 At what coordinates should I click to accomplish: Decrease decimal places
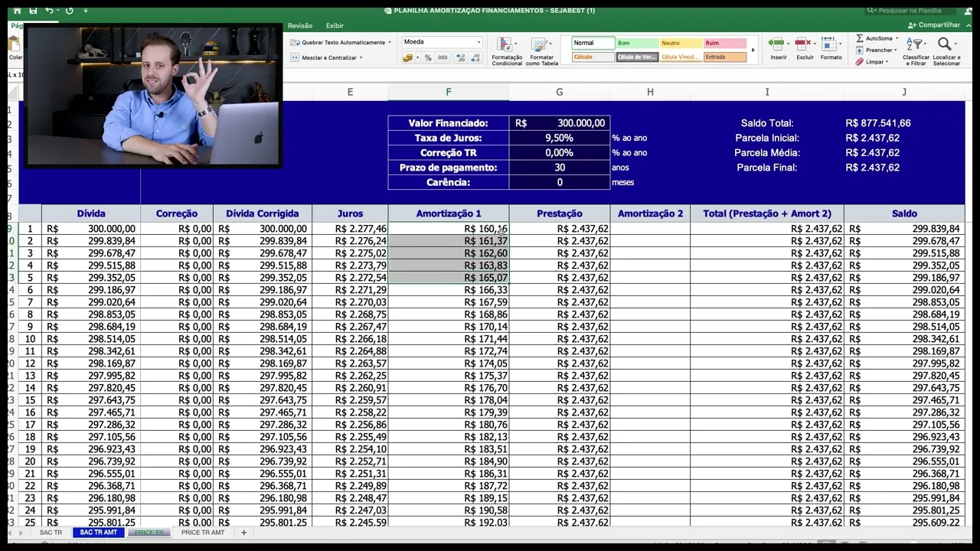pyautogui.click(x=475, y=57)
